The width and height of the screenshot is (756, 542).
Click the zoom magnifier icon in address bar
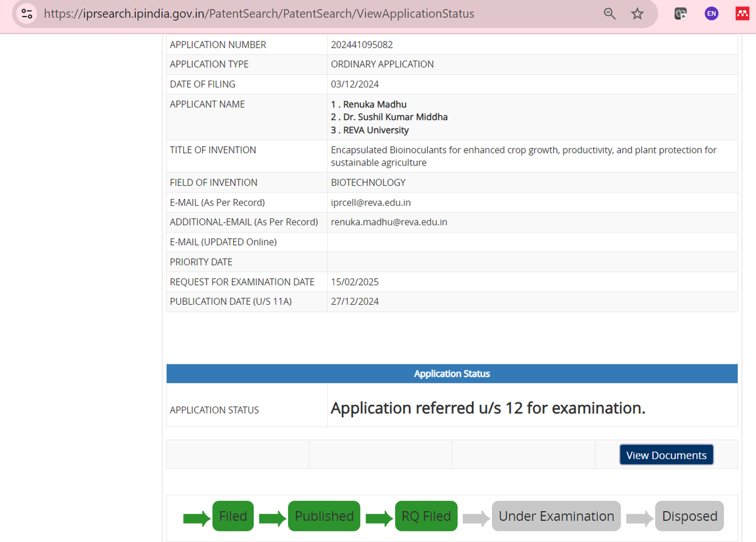(609, 13)
